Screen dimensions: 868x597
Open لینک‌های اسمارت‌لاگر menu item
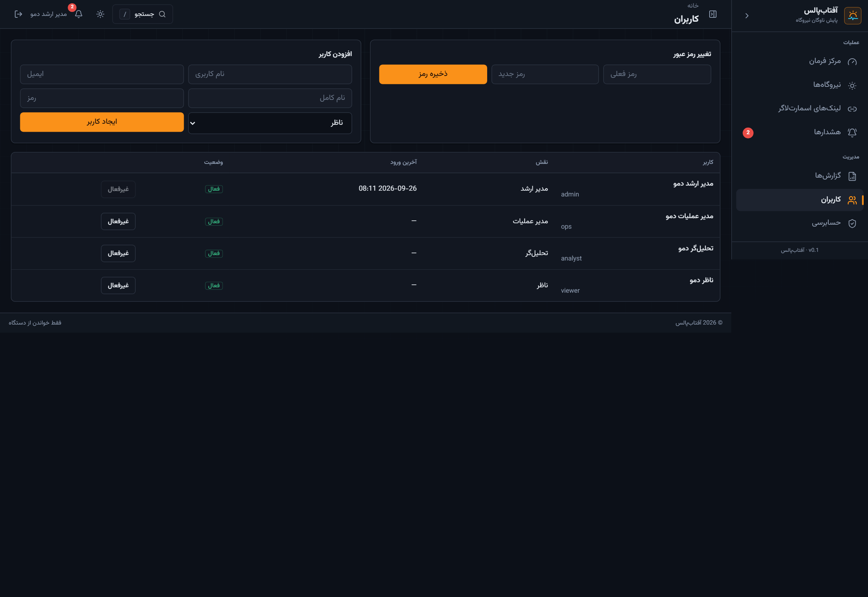800,109
